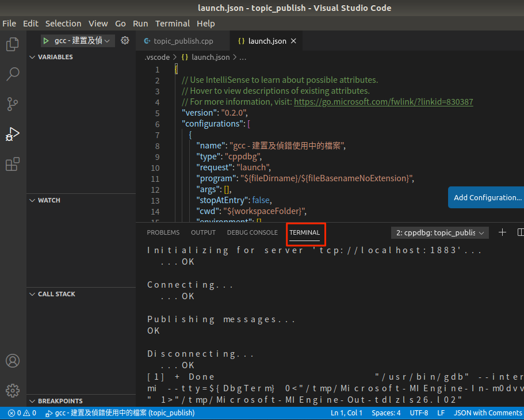The image size is (524, 420).
Task: Open the Source Control view icon
Action: click(x=13, y=104)
